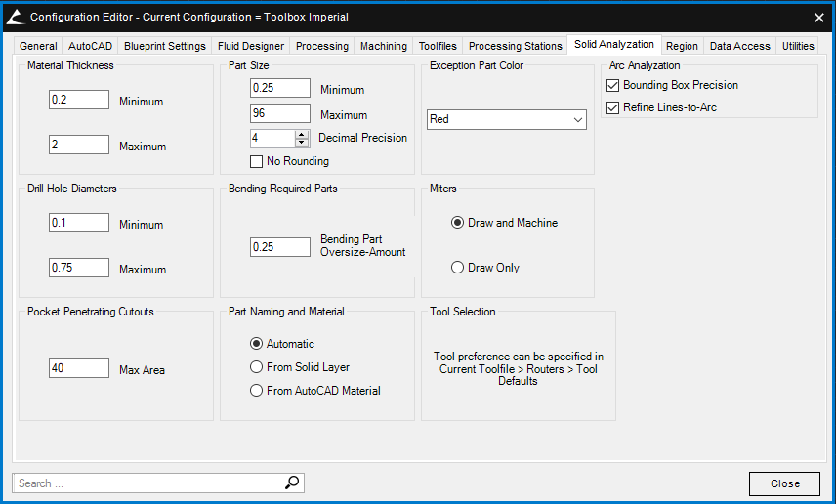The image size is (836, 504).
Task: Switch to the Machining tab
Action: point(383,46)
